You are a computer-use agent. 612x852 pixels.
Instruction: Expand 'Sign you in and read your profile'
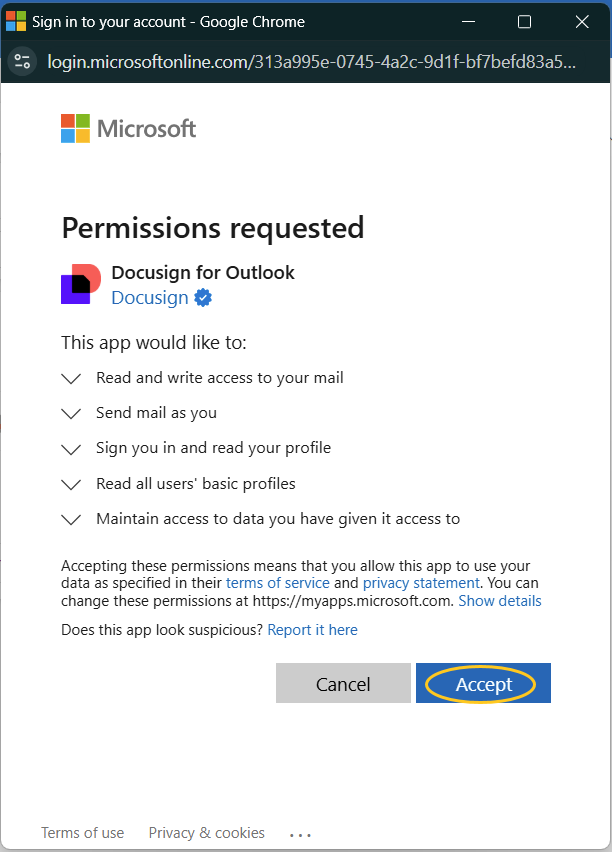tap(70, 449)
